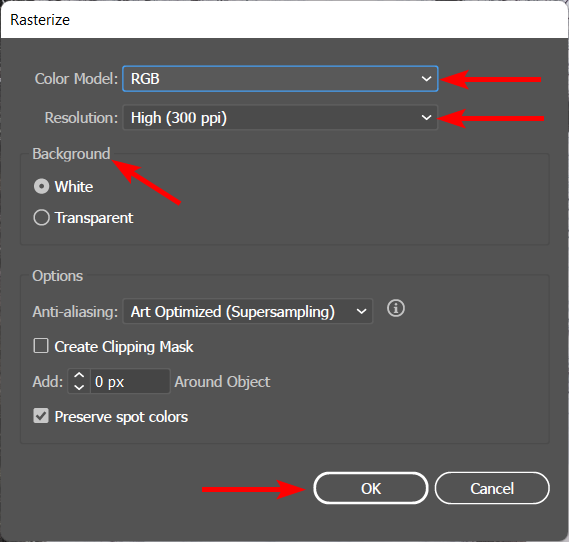Image resolution: width=569 pixels, height=542 pixels.
Task: Click the Cancel button
Action: click(x=492, y=488)
